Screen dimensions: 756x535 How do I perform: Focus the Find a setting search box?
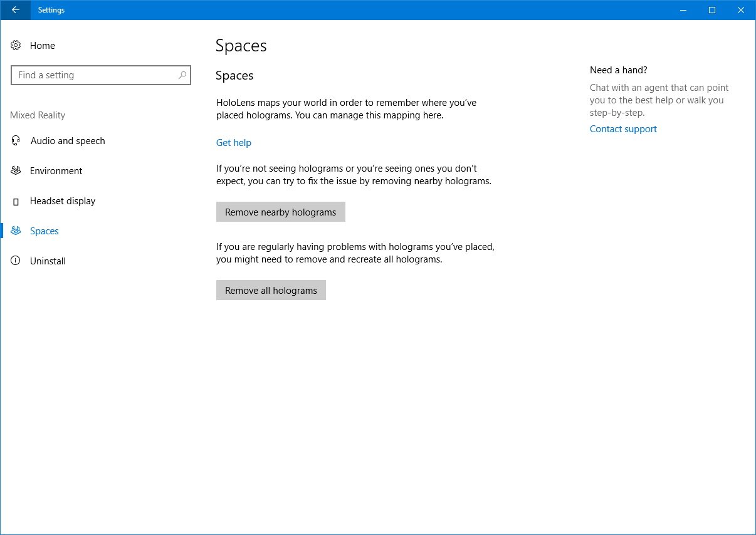point(94,75)
